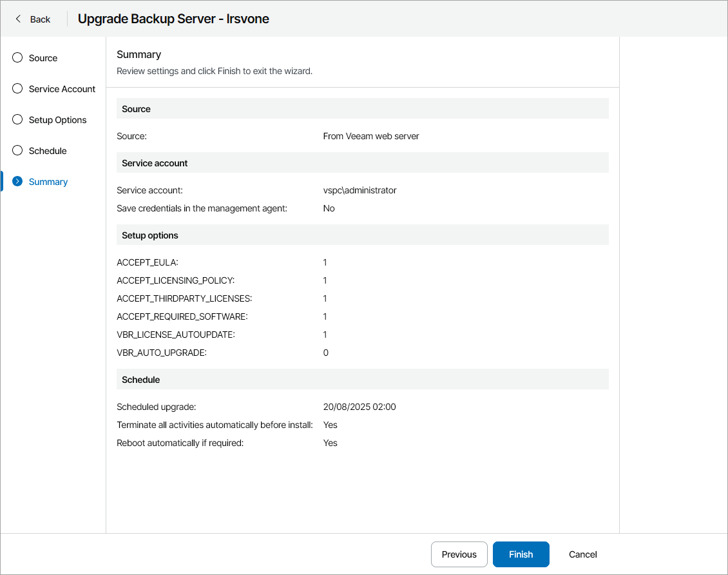Screen dimensions: 728x575
Task: Select the Setup Options step circle
Action: pyautogui.click(x=18, y=120)
